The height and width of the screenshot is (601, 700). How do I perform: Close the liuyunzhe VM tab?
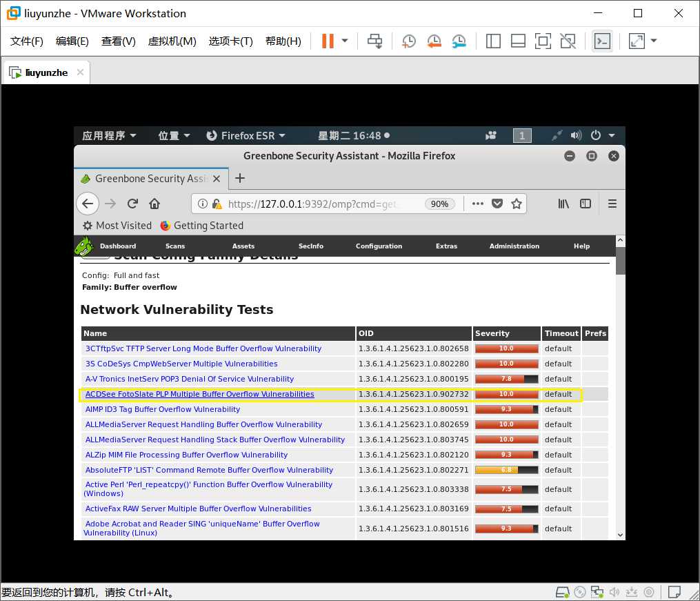pyautogui.click(x=80, y=72)
